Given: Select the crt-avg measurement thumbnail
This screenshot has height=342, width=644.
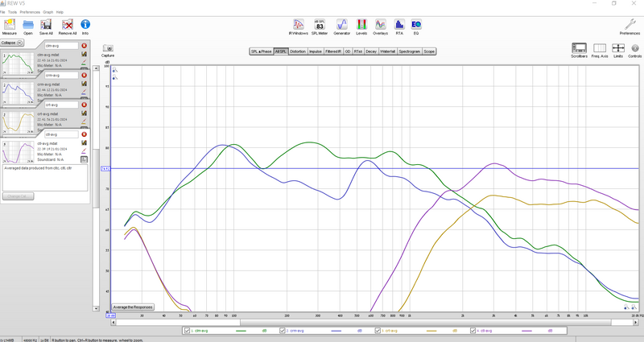Looking at the screenshot, I should coord(18,122).
